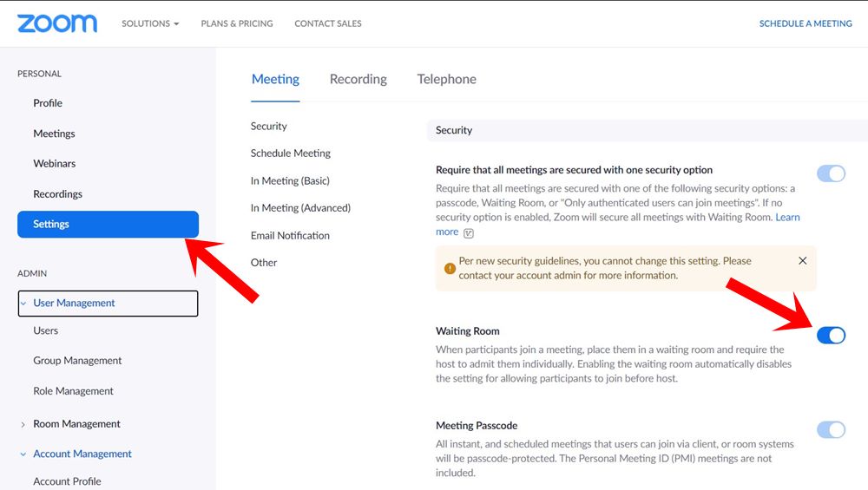This screenshot has width=868, height=490.
Task: Go to Webinars in the sidebar
Action: point(54,164)
